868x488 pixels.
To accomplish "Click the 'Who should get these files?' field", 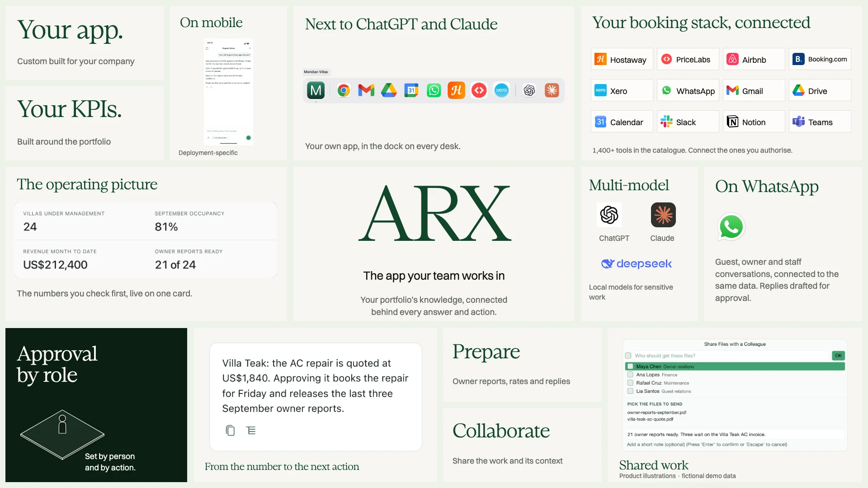I will pyautogui.click(x=731, y=356).
